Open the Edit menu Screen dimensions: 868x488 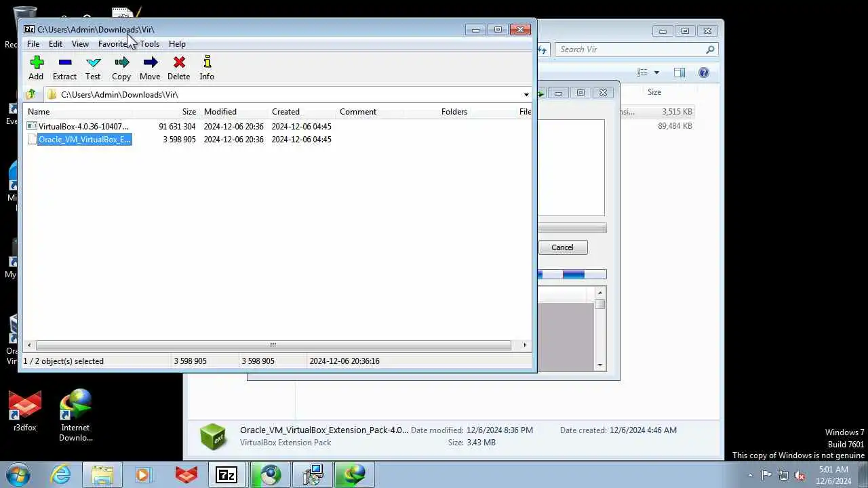[x=56, y=44]
